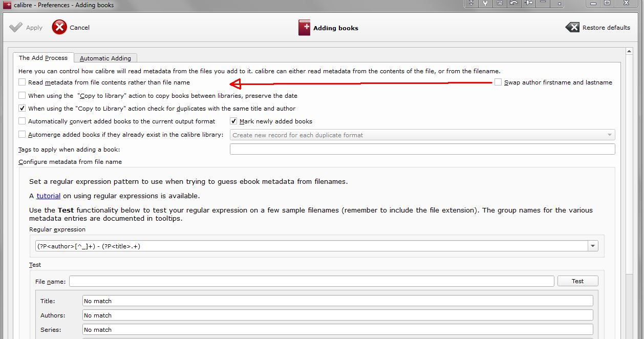The height and width of the screenshot is (339, 644).
Task: Click the Apply label
Action: coord(34,28)
